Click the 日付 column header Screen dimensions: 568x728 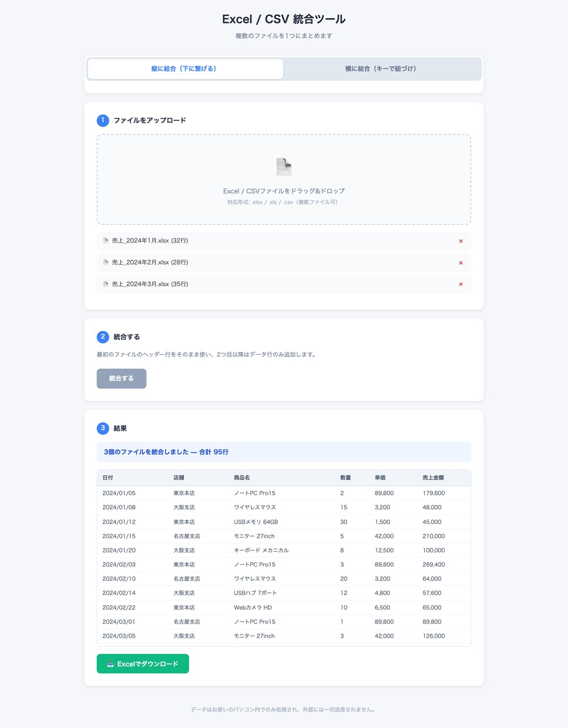(x=107, y=478)
